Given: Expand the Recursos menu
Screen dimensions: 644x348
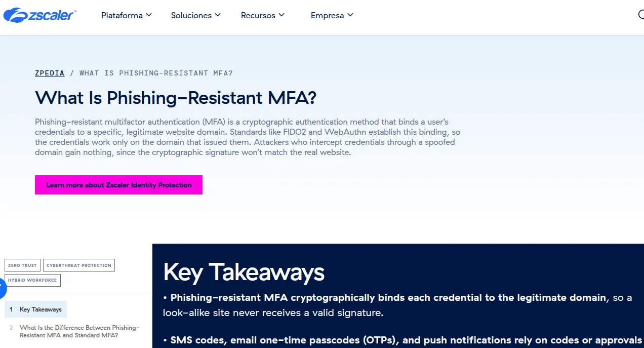Looking at the screenshot, I should click(263, 15).
